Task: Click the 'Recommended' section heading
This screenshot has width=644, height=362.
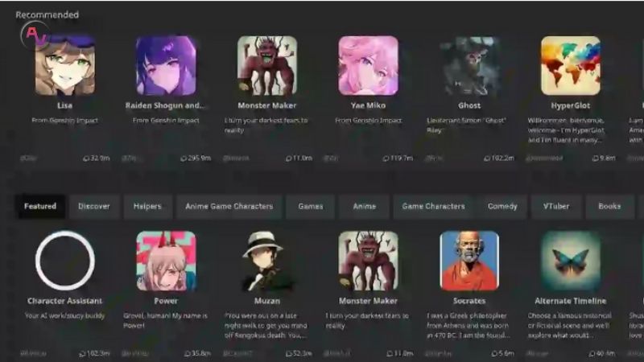Action: (x=47, y=14)
